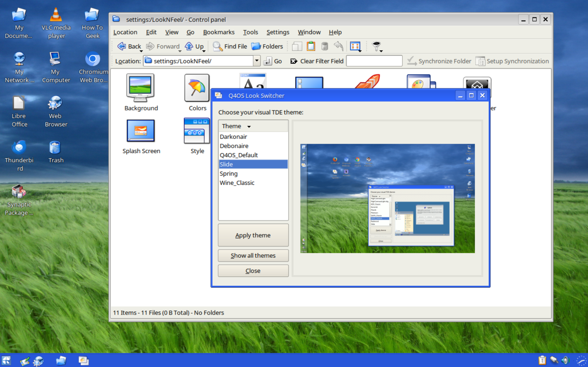Open the Location address dropdown arrow

tap(257, 61)
